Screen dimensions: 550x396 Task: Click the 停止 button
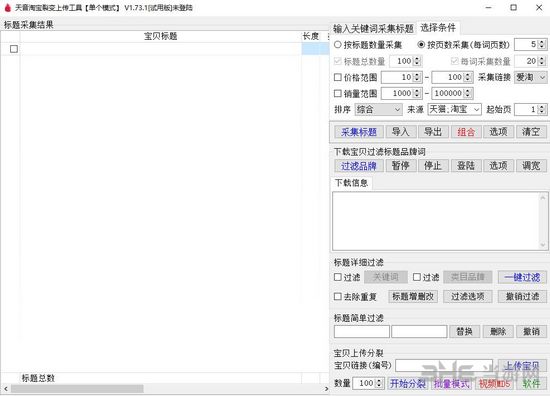pos(433,166)
